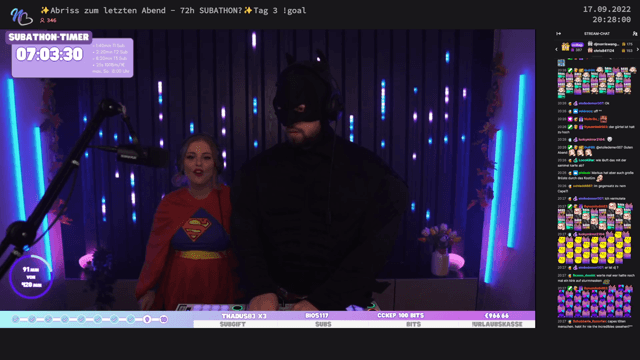Show previous leaderboard with left chevron
The height and width of the screenshot is (360, 640).
coord(556,49)
